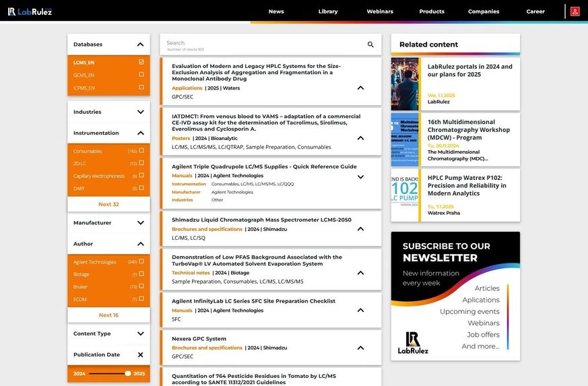This screenshot has width=588, height=386.
Task: Click the publication date slider handle
Action: pyautogui.click(x=128, y=374)
